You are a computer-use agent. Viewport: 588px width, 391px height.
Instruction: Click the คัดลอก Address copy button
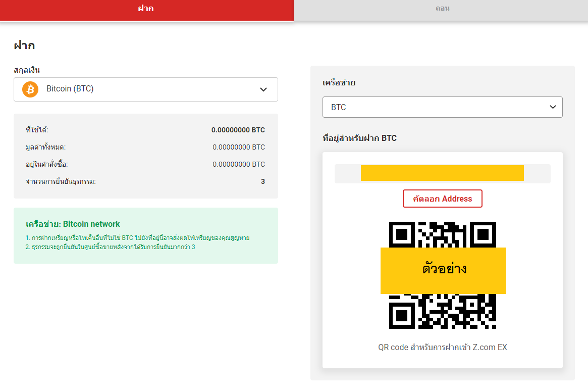pos(443,199)
